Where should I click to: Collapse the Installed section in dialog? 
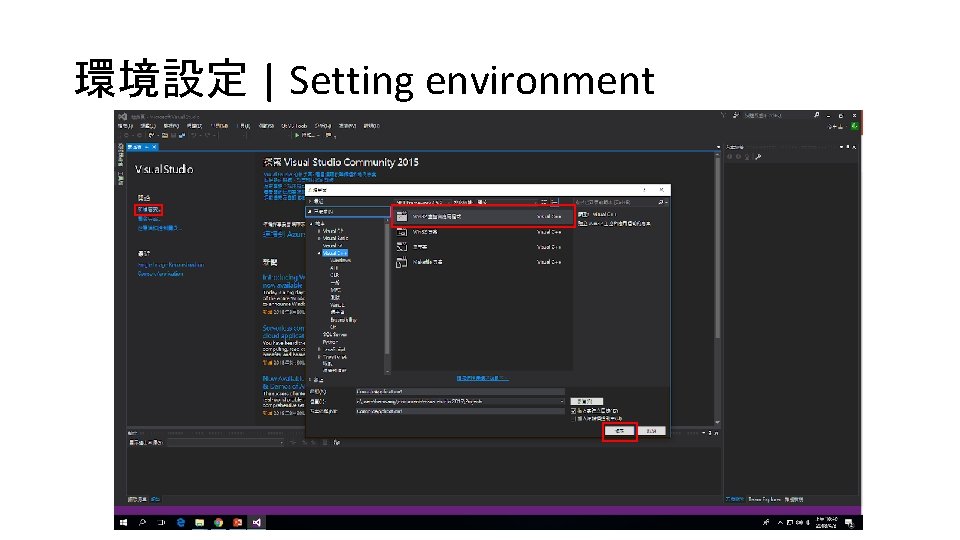coord(310,212)
